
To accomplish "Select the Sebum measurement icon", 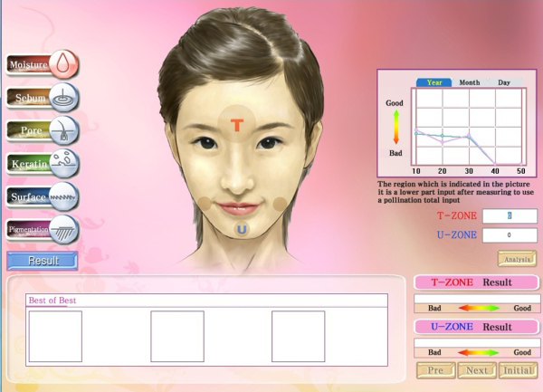I will pyautogui.click(x=64, y=97).
